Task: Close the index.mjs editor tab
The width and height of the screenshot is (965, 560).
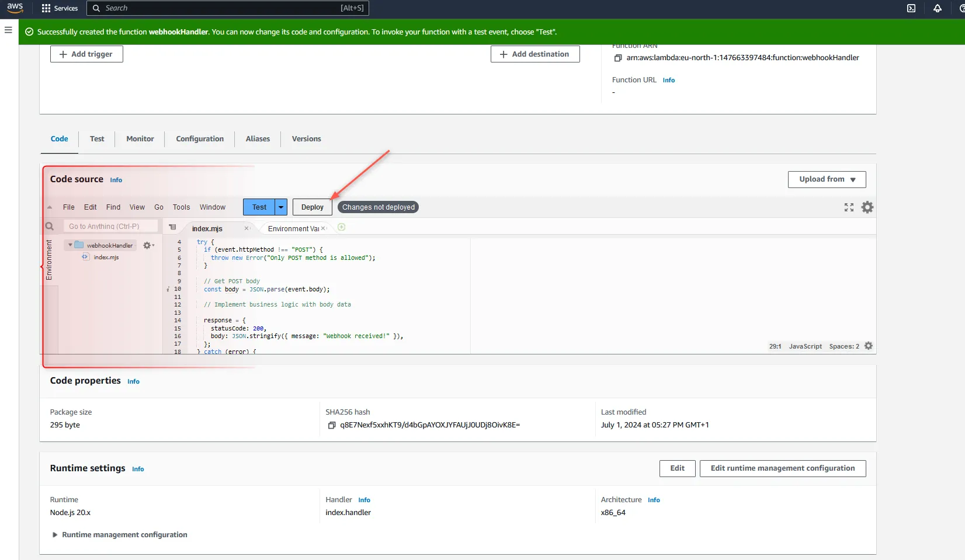Action: pyautogui.click(x=247, y=228)
